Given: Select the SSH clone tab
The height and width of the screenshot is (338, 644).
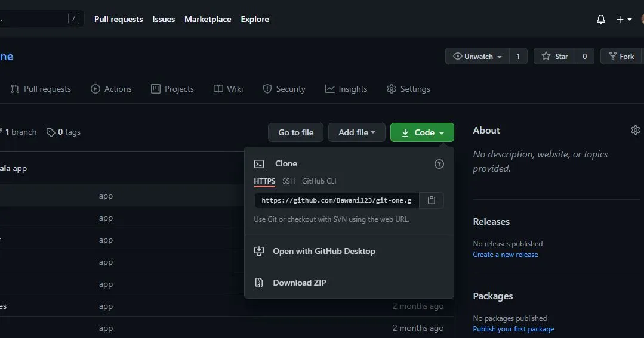Looking at the screenshot, I should point(289,181).
